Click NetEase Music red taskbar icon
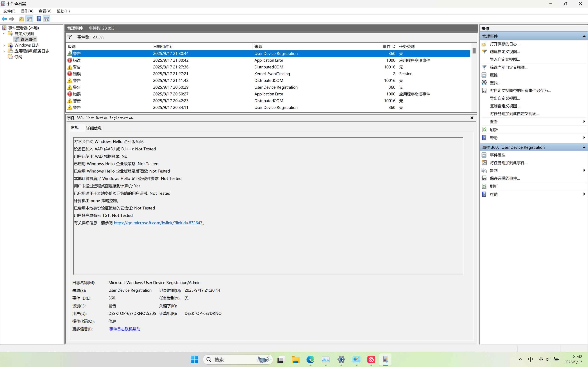 [x=371, y=359]
